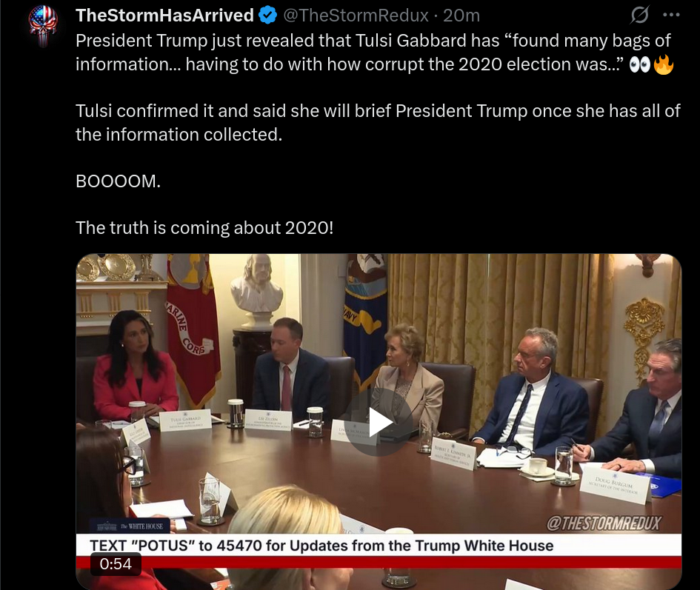
Task: Expand the three-dot more options menu
Action: coord(671,15)
